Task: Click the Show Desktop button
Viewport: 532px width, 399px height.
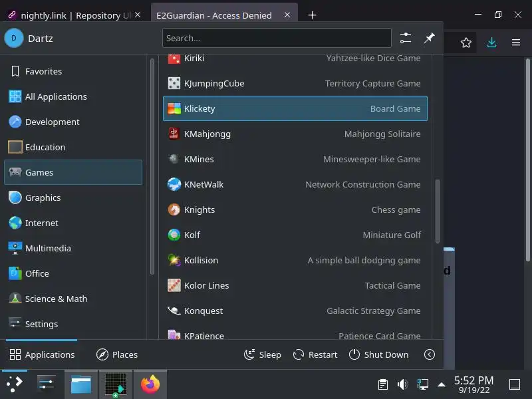Action: click(x=515, y=384)
